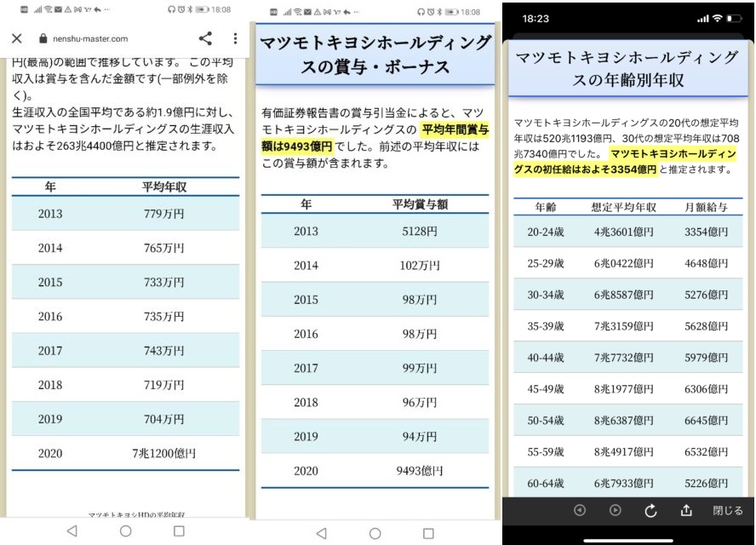
Task: Tap the 45-49歳 age row label
Action: coord(546,388)
